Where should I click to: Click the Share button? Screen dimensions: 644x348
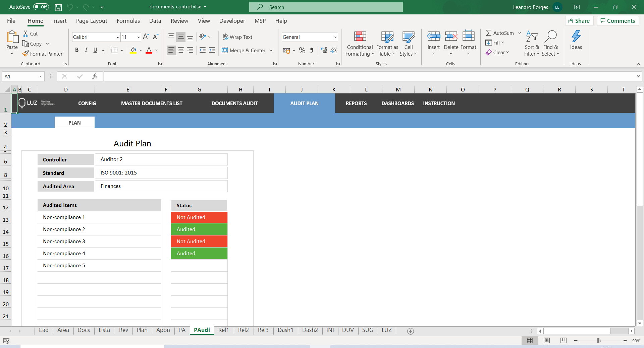(x=579, y=20)
